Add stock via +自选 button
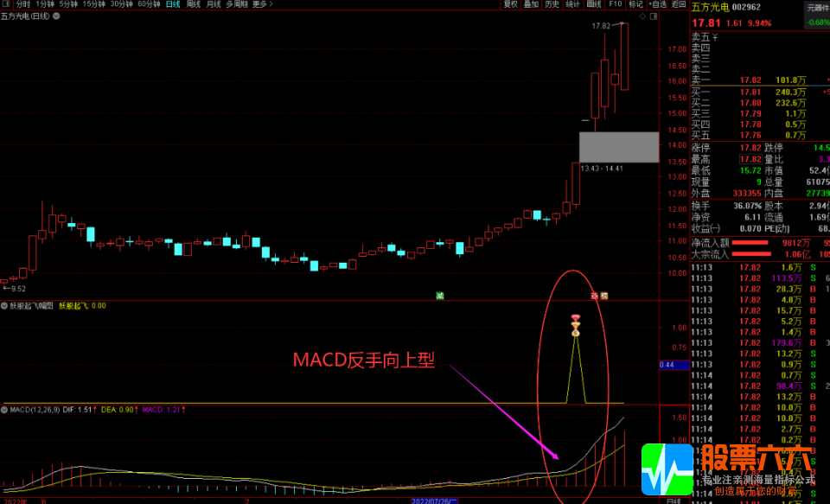 click(x=658, y=4)
